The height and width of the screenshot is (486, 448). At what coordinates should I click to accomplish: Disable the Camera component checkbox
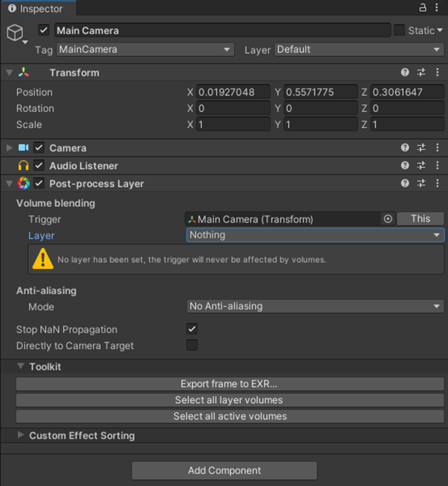pos(39,147)
